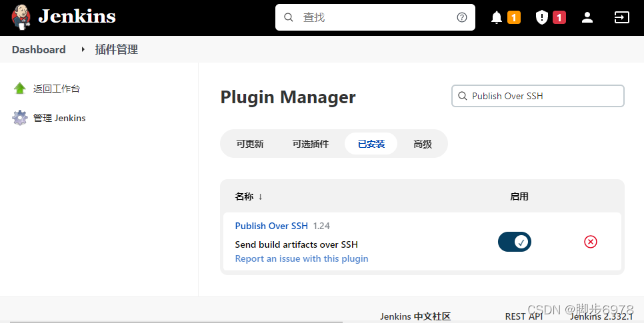Click the red security warning count badge
Screen dimensions: 644x323
559,17
